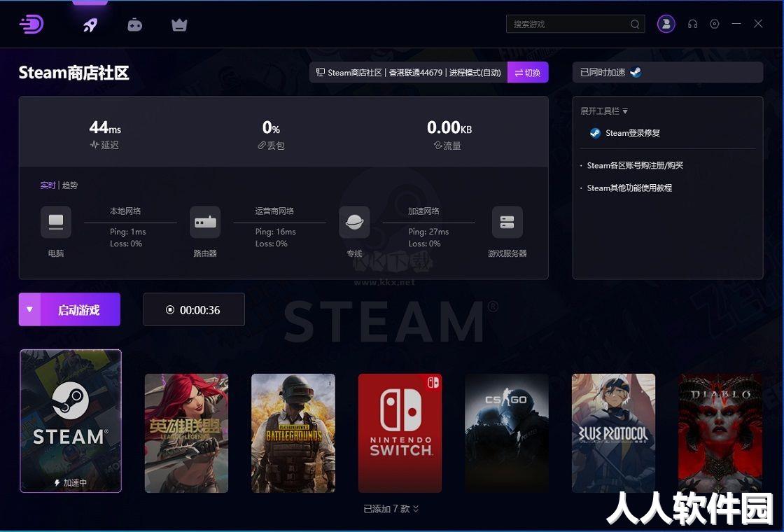
Task: Open Steam其他功能使用教程 link
Action: pyautogui.click(x=629, y=188)
